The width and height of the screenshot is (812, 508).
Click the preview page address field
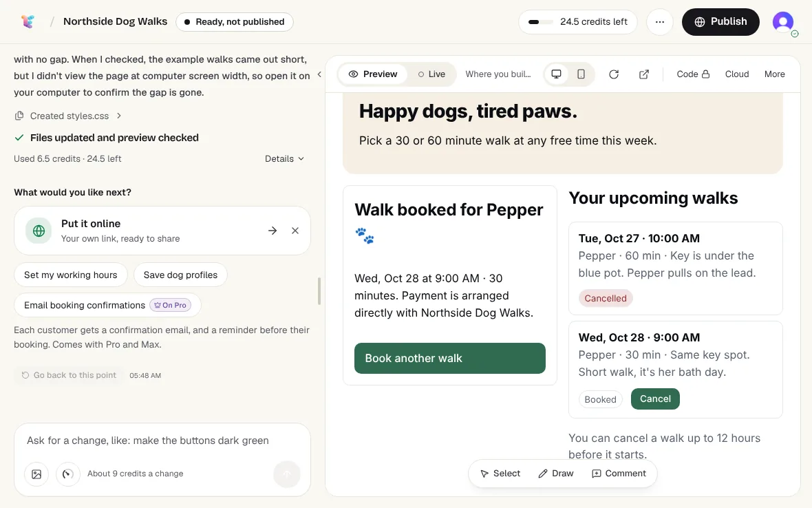click(498, 74)
